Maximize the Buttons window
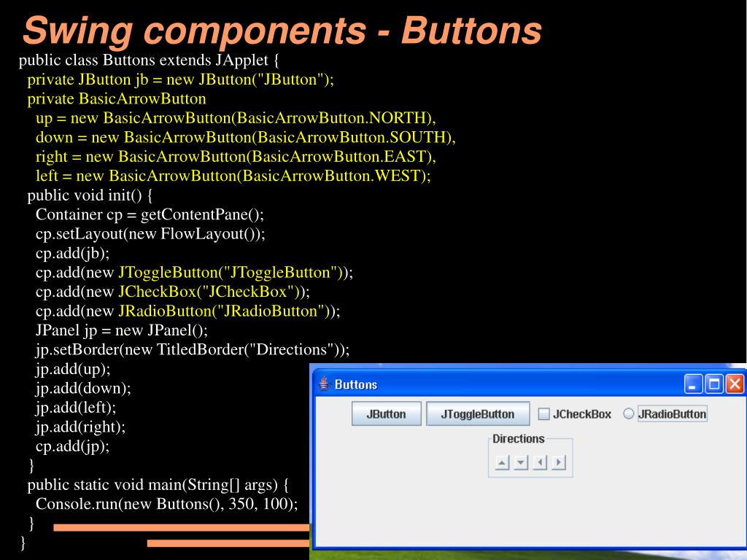 coord(714,384)
